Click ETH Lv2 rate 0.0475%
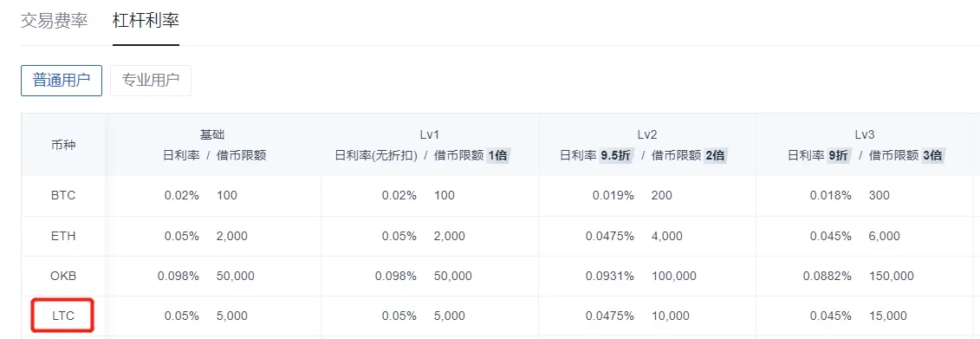This screenshot has width=980, height=339. 609,236
